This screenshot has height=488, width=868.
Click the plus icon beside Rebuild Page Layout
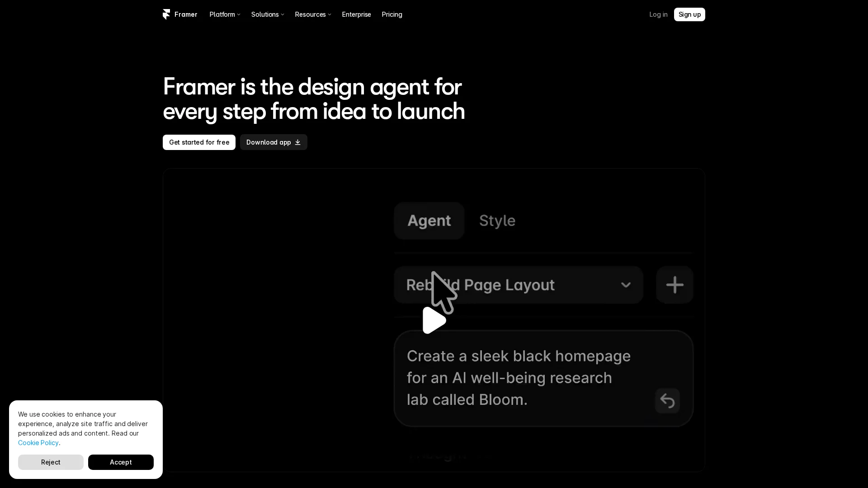675,285
